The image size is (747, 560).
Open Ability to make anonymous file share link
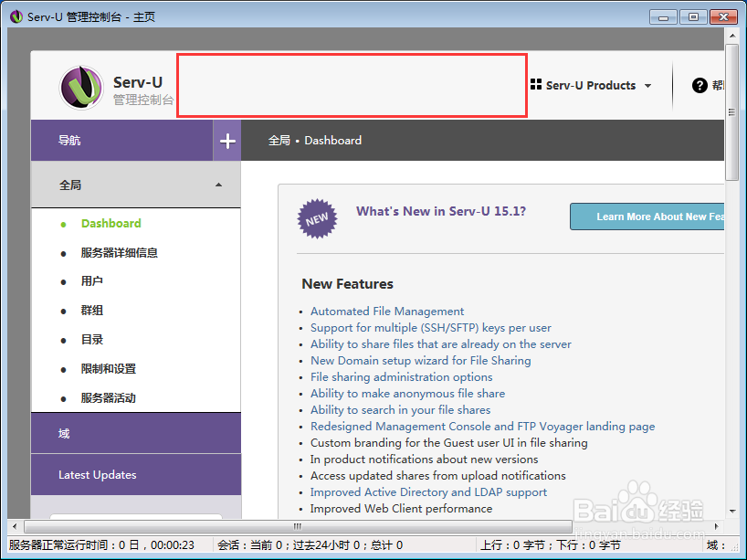coord(408,394)
